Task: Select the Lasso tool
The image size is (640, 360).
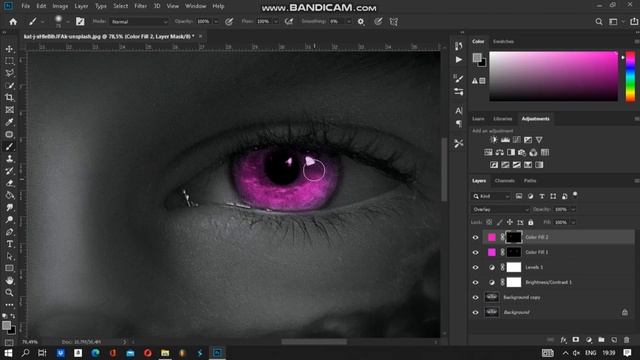Action: (x=9, y=73)
